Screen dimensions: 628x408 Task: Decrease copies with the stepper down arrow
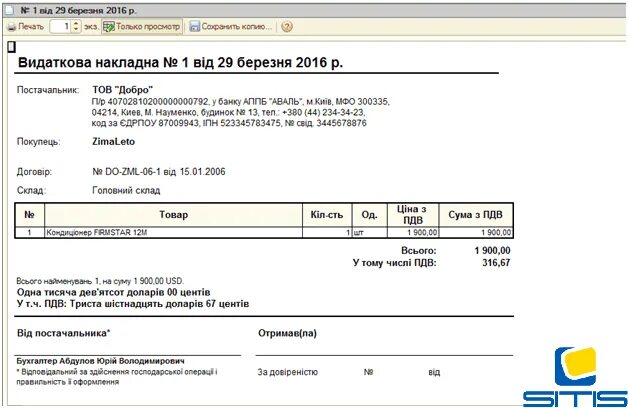click(x=76, y=30)
